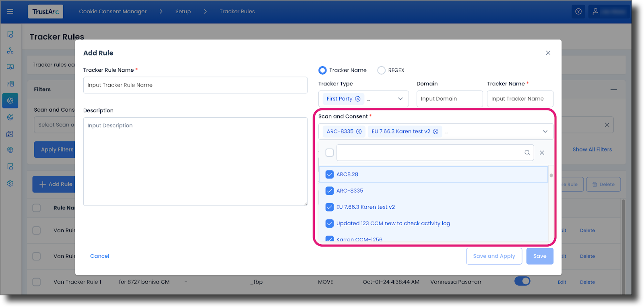Viewport: 644px width, 307px height.
Task: Open the document-with-clock sidebar icon
Action: (10, 34)
